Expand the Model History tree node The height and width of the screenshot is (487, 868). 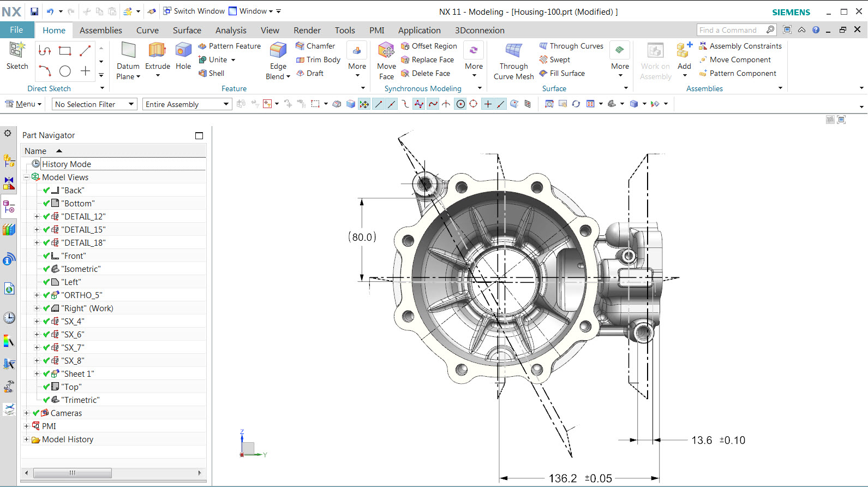26,440
